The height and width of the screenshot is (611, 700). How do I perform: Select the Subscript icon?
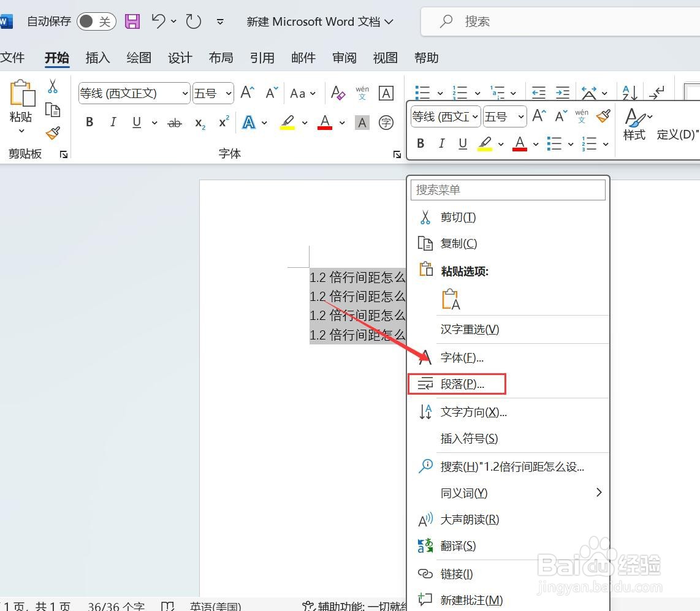(x=199, y=123)
